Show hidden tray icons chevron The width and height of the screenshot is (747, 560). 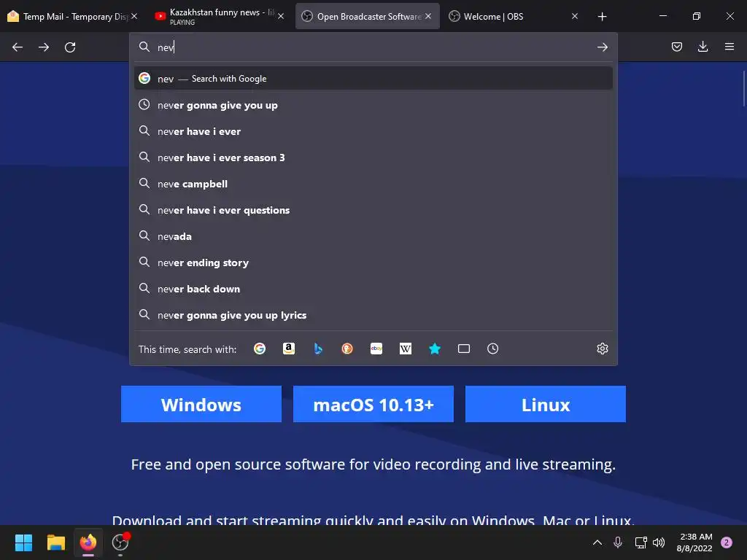click(597, 542)
